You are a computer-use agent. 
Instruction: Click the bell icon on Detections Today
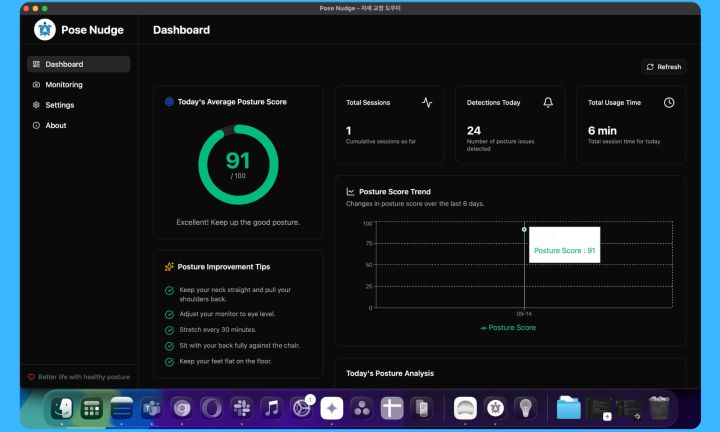[548, 102]
